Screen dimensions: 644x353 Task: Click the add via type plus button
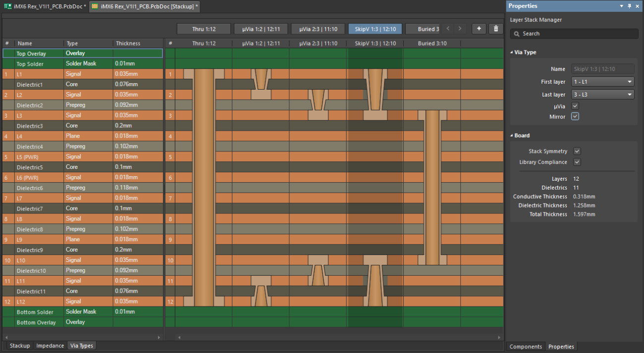click(479, 29)
